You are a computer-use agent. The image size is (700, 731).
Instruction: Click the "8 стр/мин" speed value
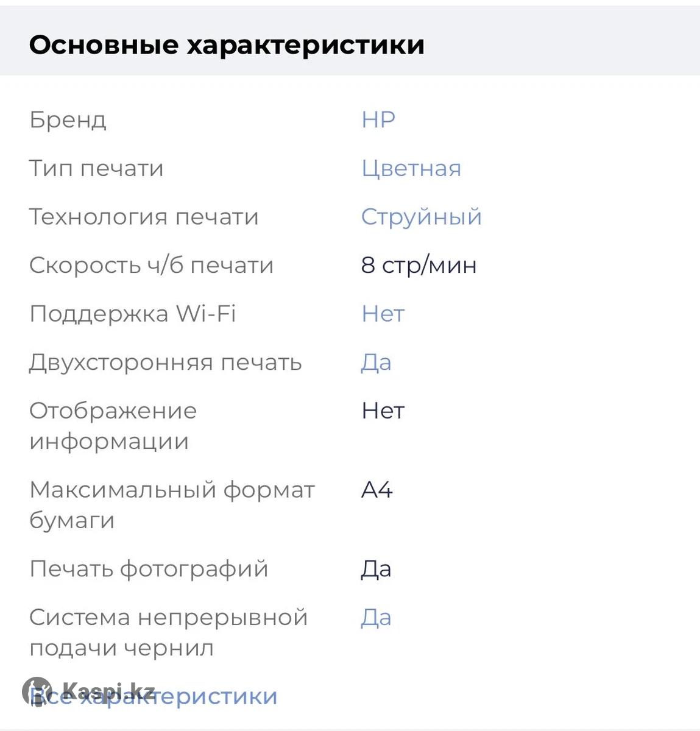coord(419,266)
